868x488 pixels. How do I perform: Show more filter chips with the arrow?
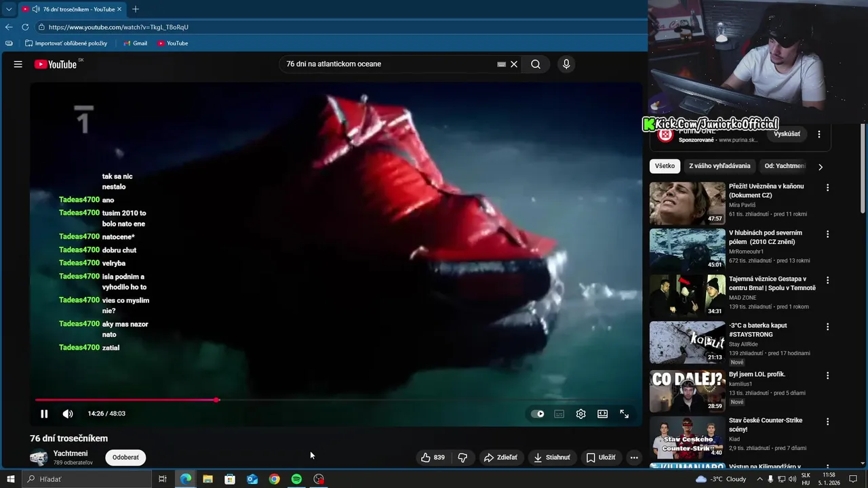[821, 167]
